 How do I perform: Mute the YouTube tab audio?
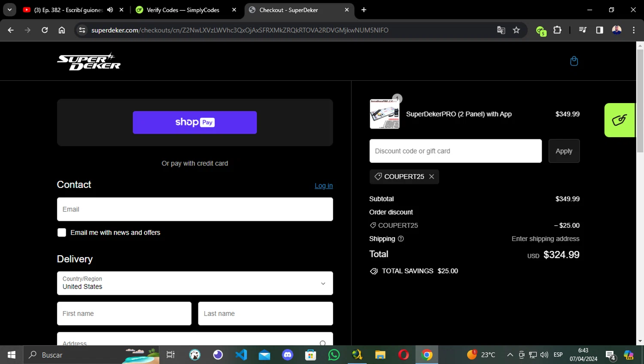pos(110,10)
